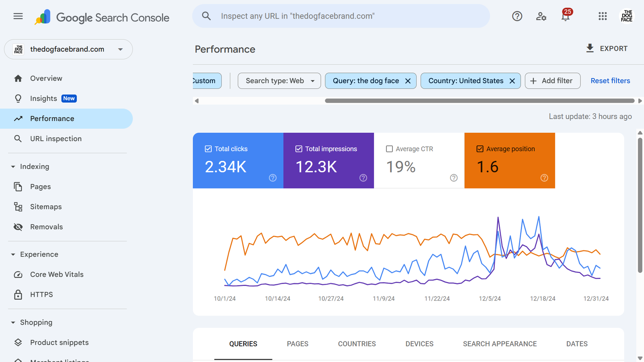Open the Help icon
The image size is (644, 362).
tap(517, 16)
